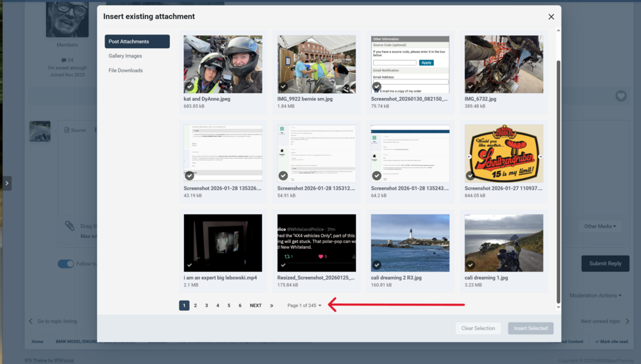Go to page 6 of attachments

(240, 306)
